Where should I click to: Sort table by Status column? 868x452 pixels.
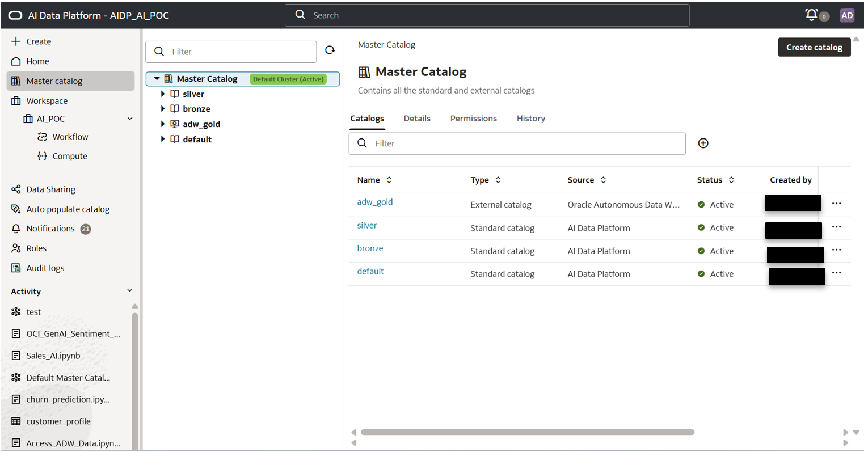click(731, 180)
